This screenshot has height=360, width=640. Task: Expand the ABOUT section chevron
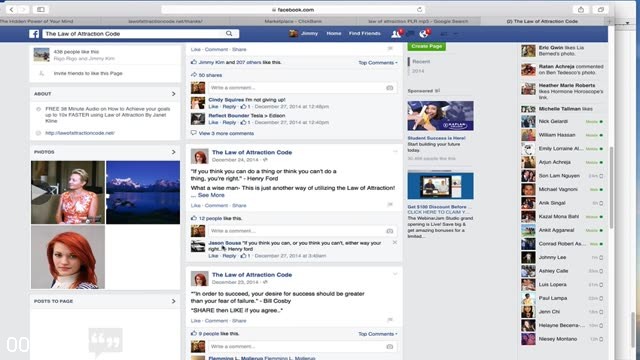(x=173, y=94)
